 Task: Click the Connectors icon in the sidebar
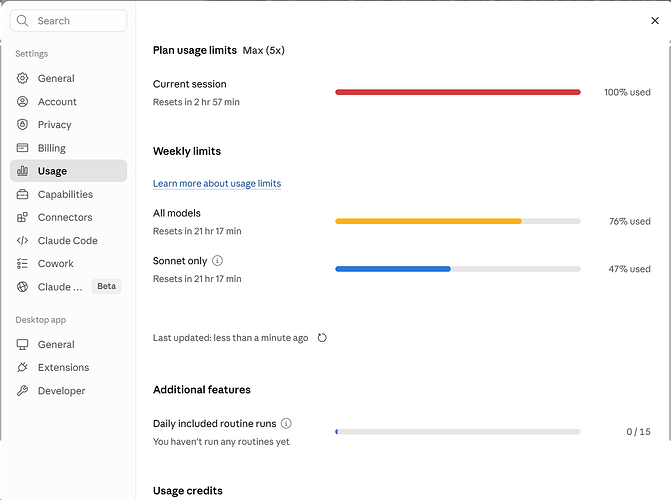point(22,217)
